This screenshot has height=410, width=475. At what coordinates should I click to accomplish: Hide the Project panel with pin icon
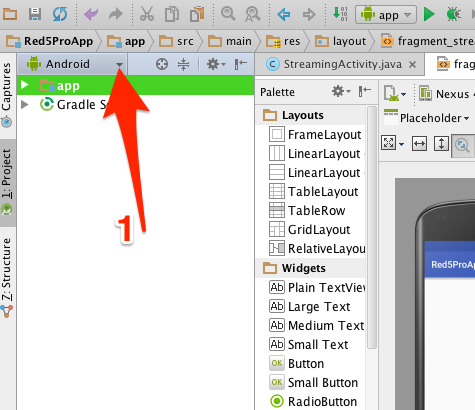pyautogui.click(x=240, y=64)
